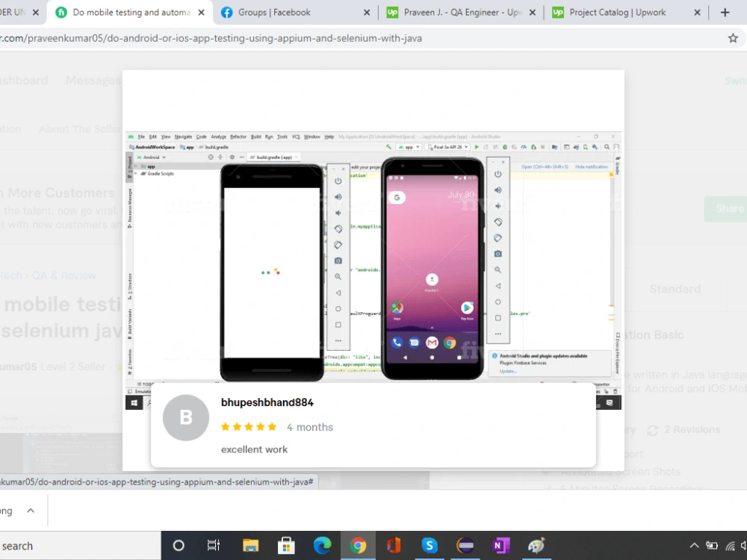Click zoom icon on left emulator toolbar
747x560 pixels.
(x=338, y=277)
